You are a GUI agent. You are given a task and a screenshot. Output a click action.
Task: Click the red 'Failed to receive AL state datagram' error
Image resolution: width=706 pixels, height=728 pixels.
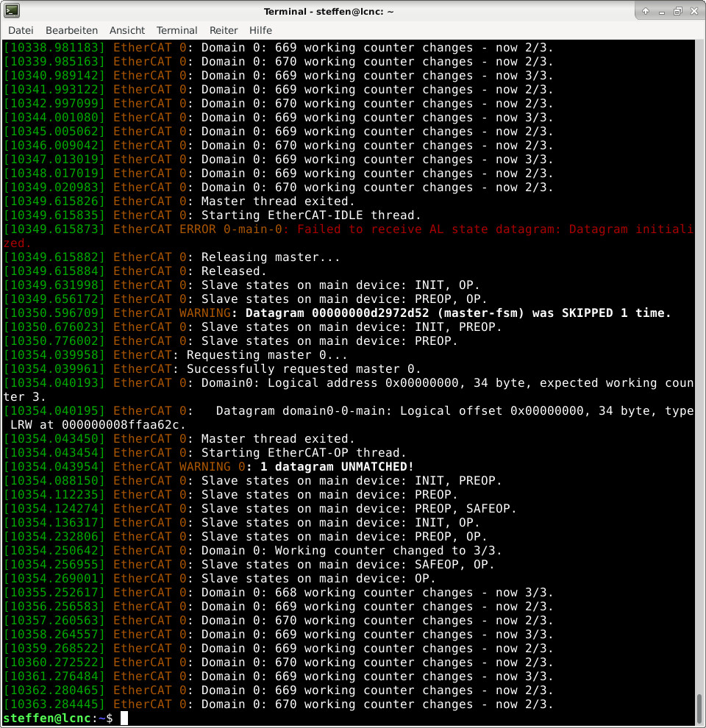pos(349,236)
